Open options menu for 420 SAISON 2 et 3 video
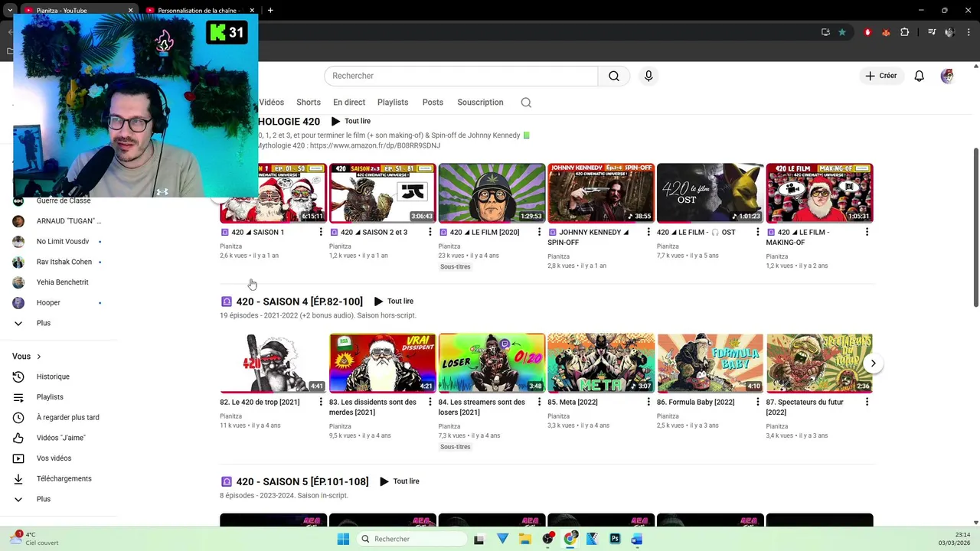The width and height of the screenshot is (980, 551). pos(430,233)
